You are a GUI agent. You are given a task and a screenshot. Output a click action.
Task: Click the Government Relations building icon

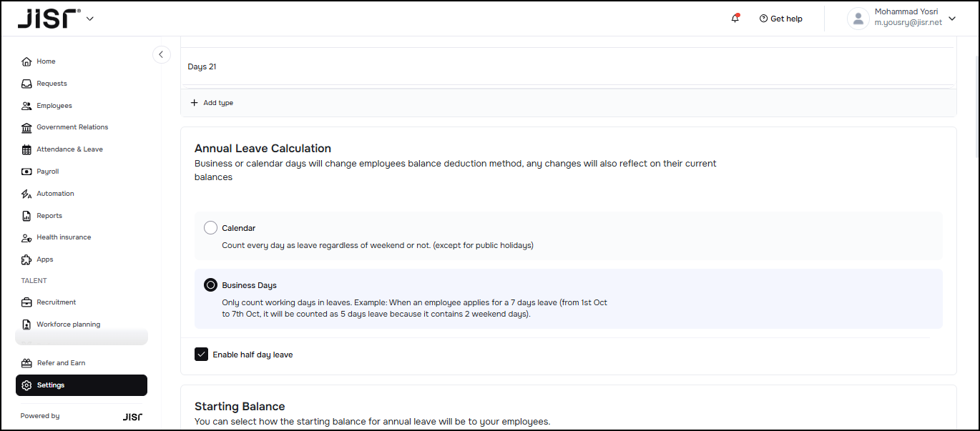(x=26, y=127)
